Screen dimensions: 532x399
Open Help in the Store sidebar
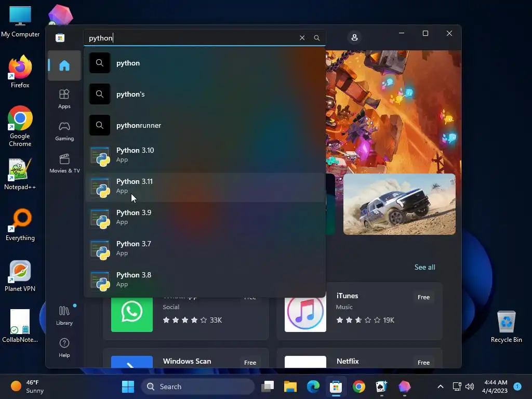click(64, 348)
